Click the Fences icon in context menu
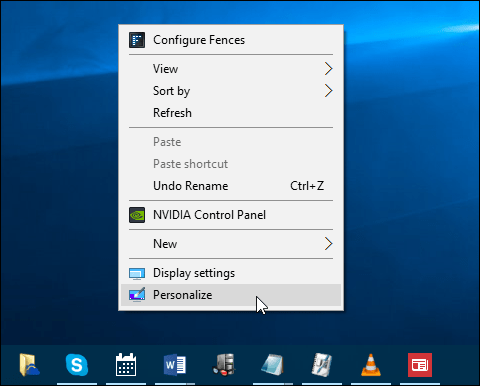Screen dimensions: 480x386 click(137, 40)
